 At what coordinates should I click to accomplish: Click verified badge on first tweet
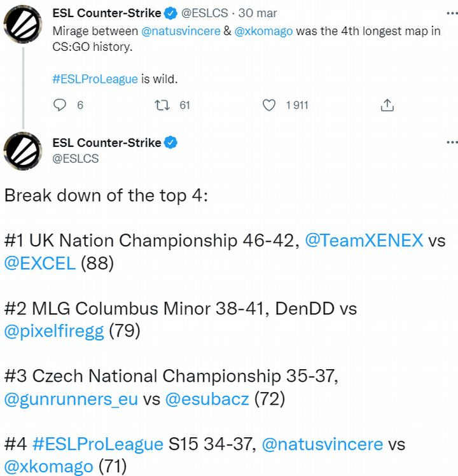[x=171, y=13]
